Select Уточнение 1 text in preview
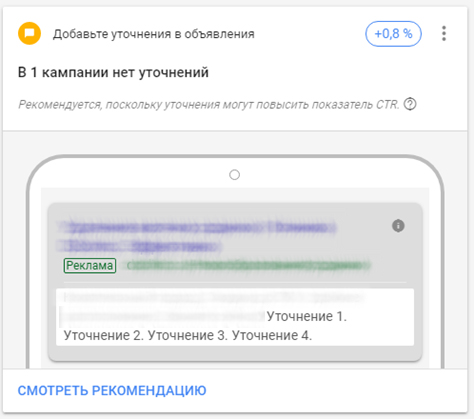The image size is (474, 419). tap(307, 316)
